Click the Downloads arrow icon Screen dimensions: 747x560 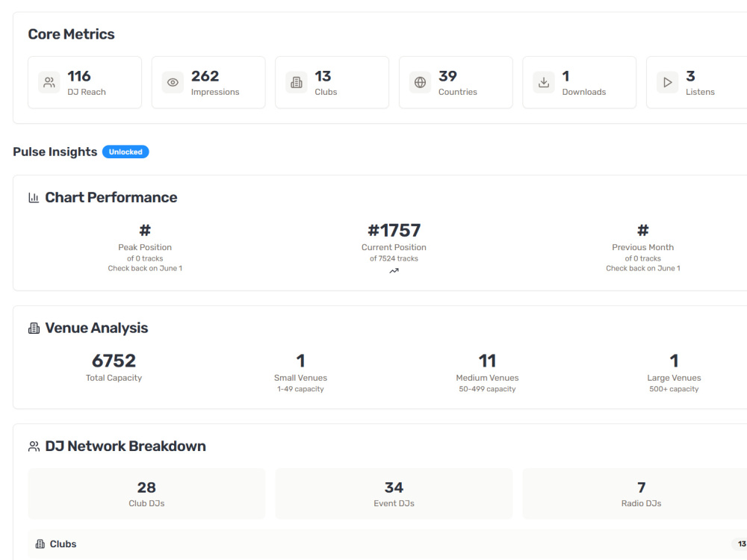click(544, 82)
